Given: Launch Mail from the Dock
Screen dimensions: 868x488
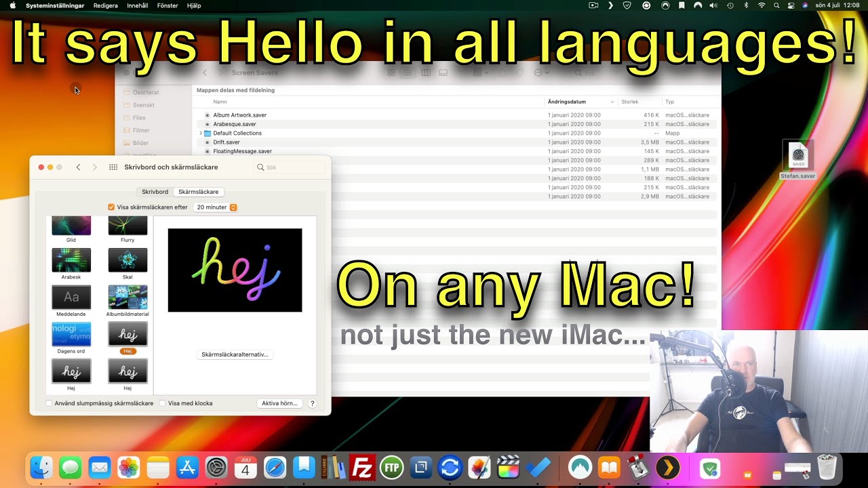Looking at the screenshot, I should tap(100, 467).
